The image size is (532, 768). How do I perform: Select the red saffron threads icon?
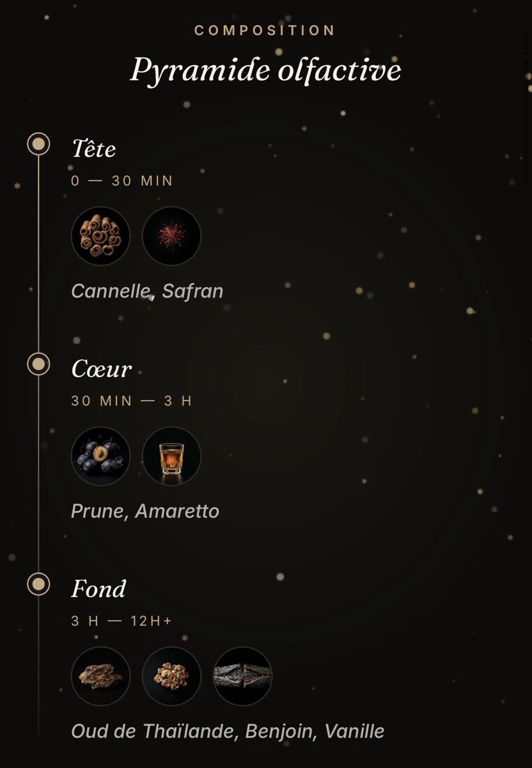pyautogui.click(x=171, y=236)
